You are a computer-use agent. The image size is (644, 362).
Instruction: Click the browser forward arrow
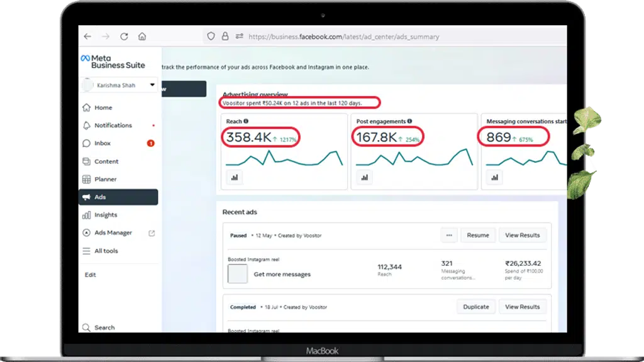coord(106,36)
